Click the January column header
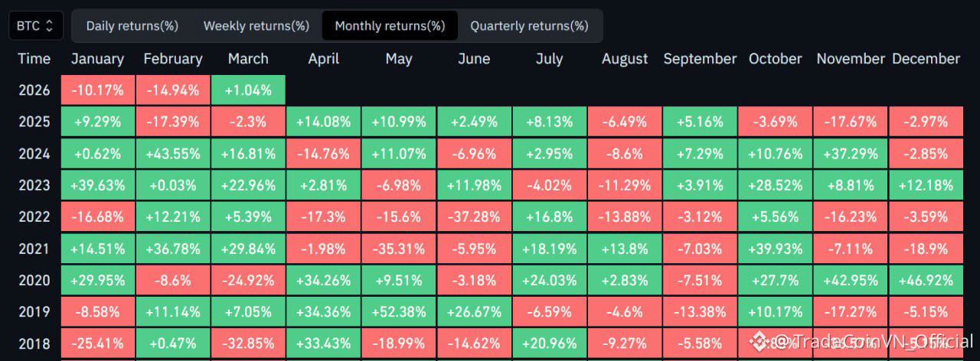The height and width of the screenshot is (361, 980). coord(97,59)
